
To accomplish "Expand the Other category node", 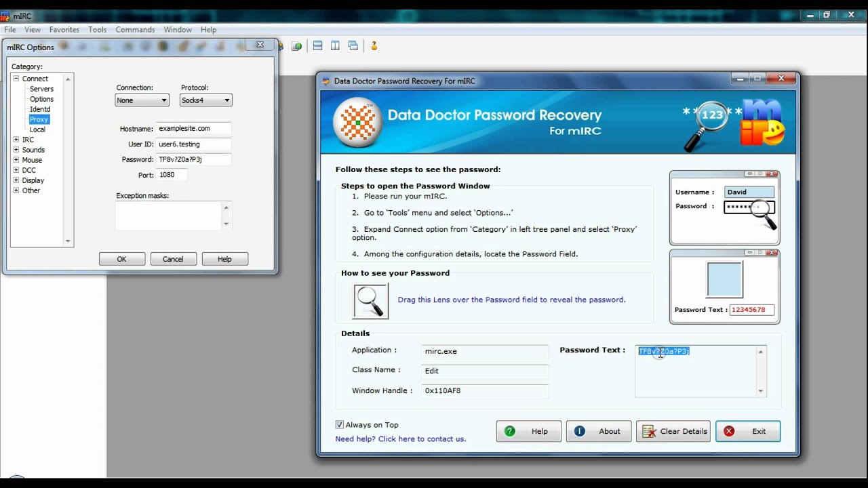I will [16, 190].
